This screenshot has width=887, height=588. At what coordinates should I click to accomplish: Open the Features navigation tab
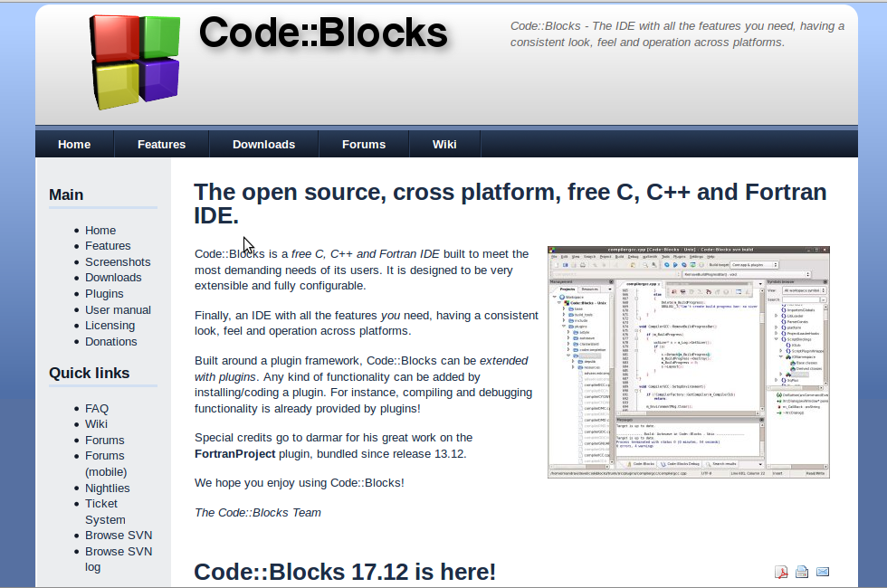(x=161, y=144)
